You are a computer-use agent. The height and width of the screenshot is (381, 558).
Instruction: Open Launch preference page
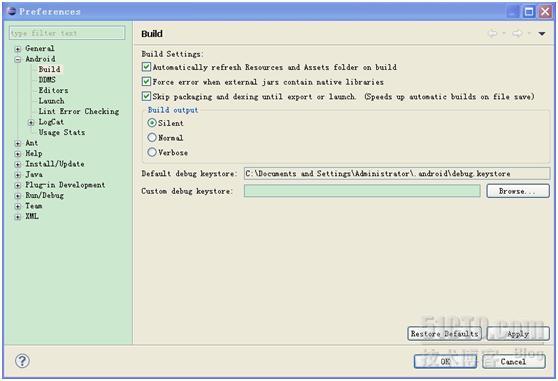(52, 101)
